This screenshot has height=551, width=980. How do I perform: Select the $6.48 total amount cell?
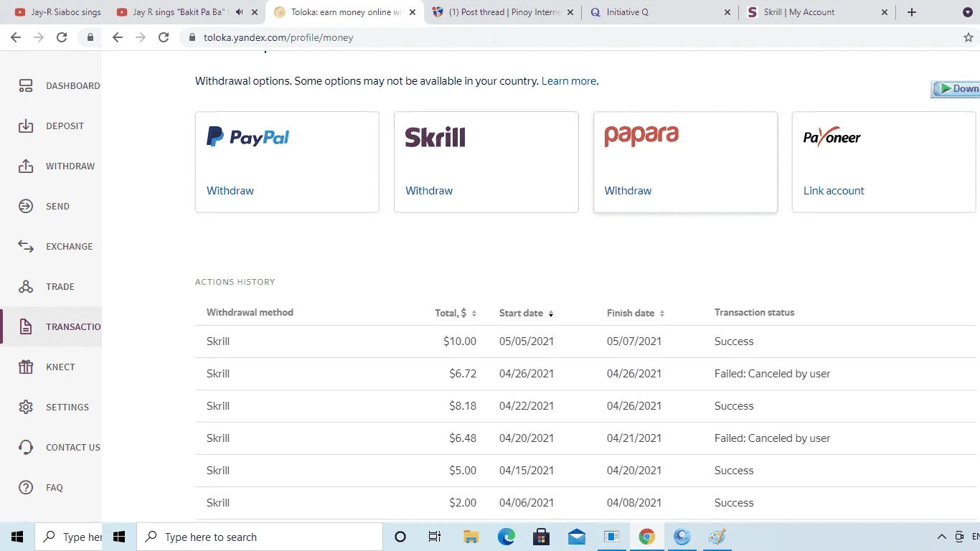(x=463, y=438)
